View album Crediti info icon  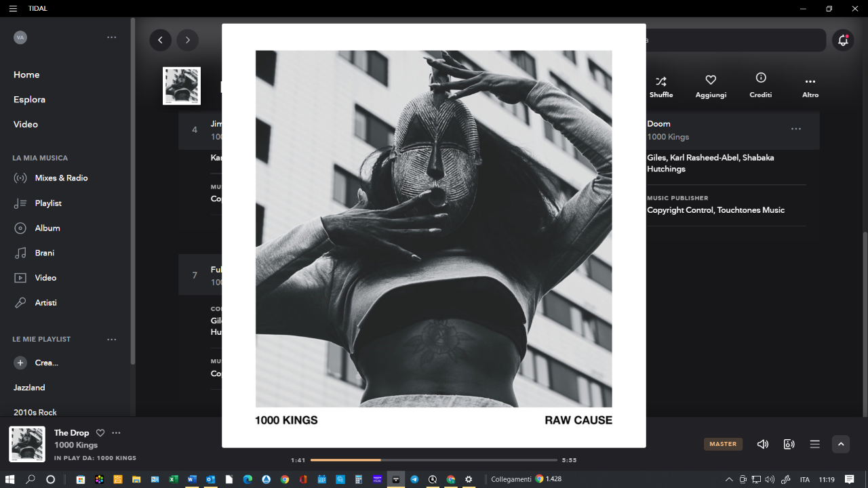761,86
